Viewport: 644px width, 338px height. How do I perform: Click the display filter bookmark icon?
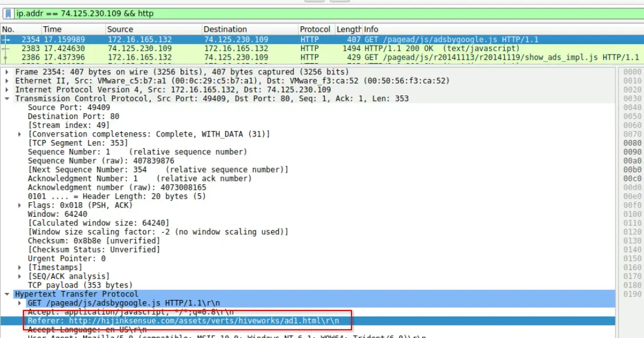point(8,13)
